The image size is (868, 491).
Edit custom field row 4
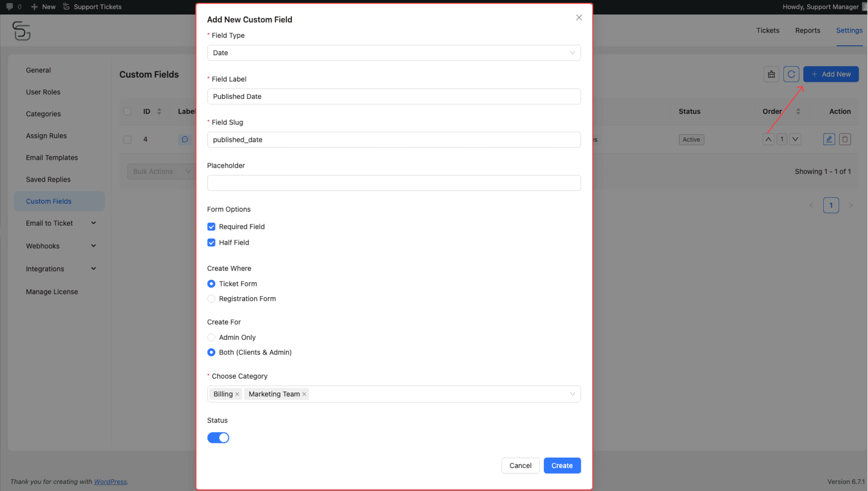click(829, 140)
